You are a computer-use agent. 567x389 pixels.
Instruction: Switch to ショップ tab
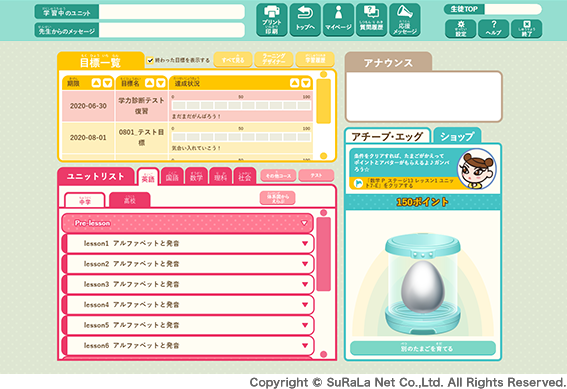pos(457,136)
